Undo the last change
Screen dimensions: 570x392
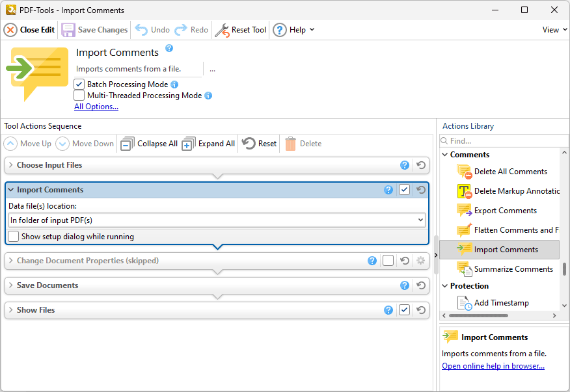click(x=152, y=30)
